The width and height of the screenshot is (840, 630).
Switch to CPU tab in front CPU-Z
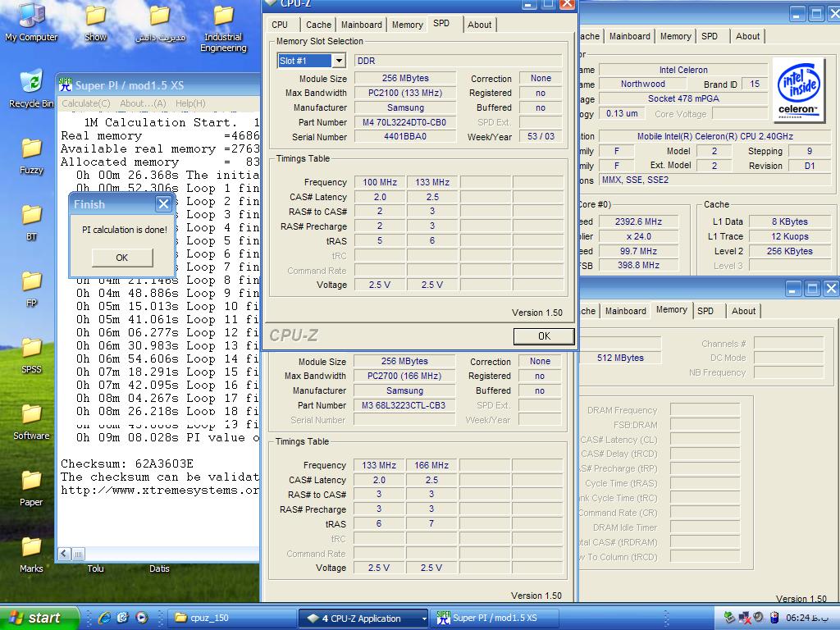[x=280, y=25]
